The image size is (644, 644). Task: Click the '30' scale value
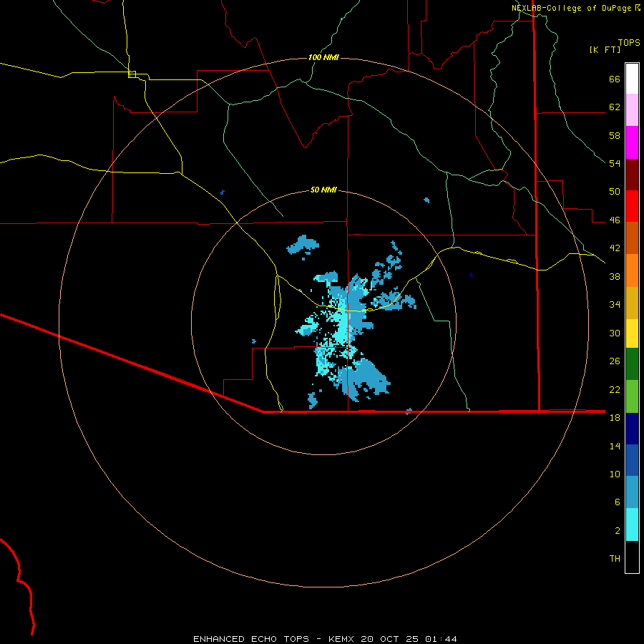click(615, 333)
